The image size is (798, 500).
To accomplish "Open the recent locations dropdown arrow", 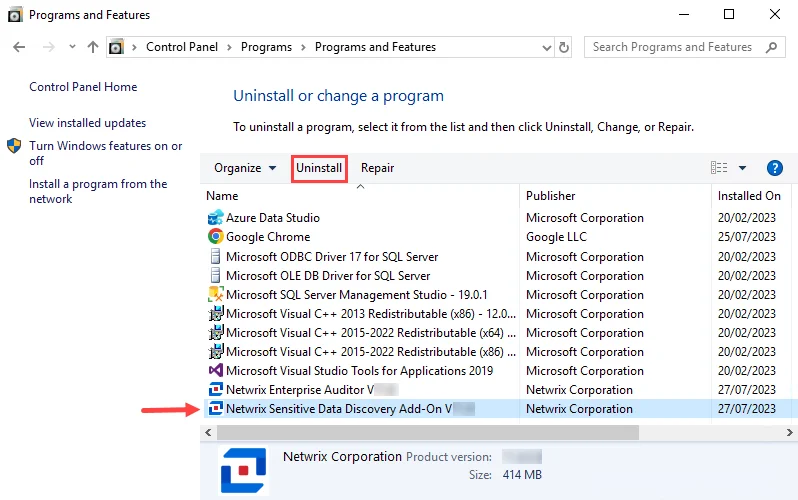I will coord(72,47).
